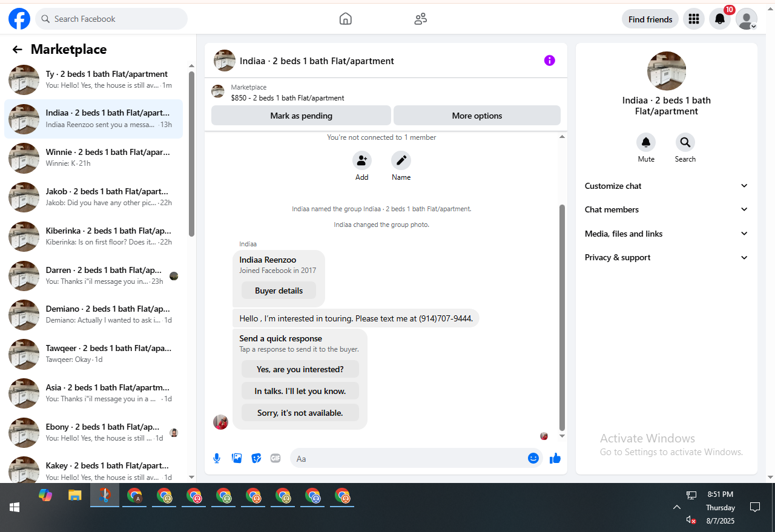
Task: Go to the Home feed icon
Action: pyautogui.click(x=346, y=19)
